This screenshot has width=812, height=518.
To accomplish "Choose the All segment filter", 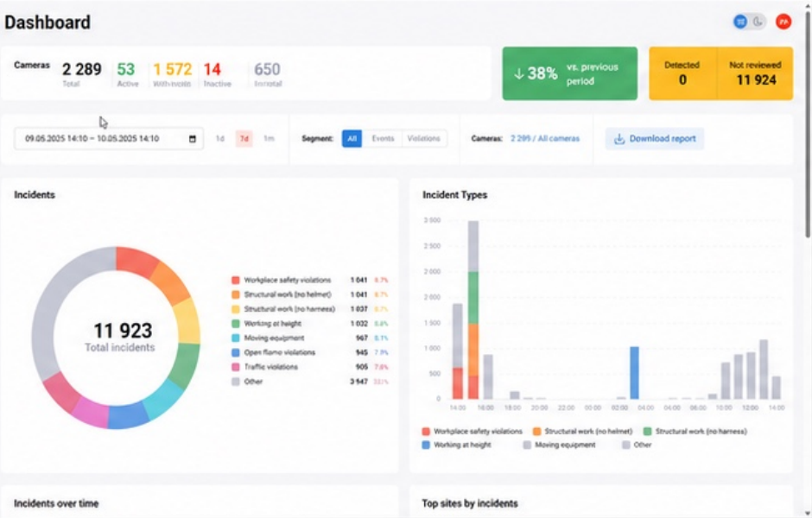I will coord(352,139).
